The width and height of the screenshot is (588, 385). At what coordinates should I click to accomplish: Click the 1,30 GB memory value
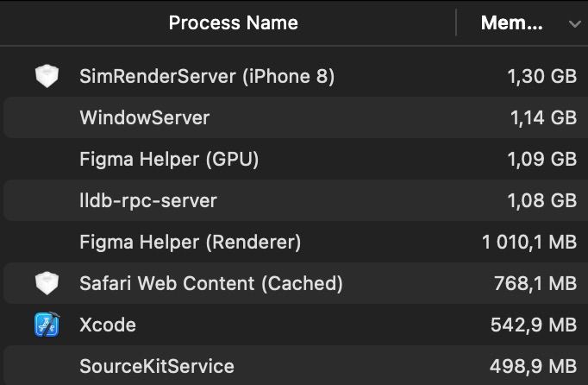[542, 76]
